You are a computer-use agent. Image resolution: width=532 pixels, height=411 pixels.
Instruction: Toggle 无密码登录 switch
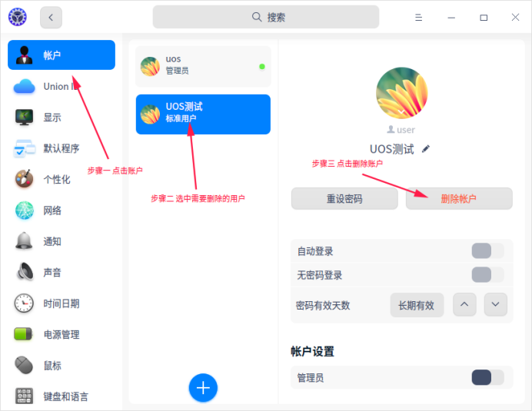coord(487,275)
